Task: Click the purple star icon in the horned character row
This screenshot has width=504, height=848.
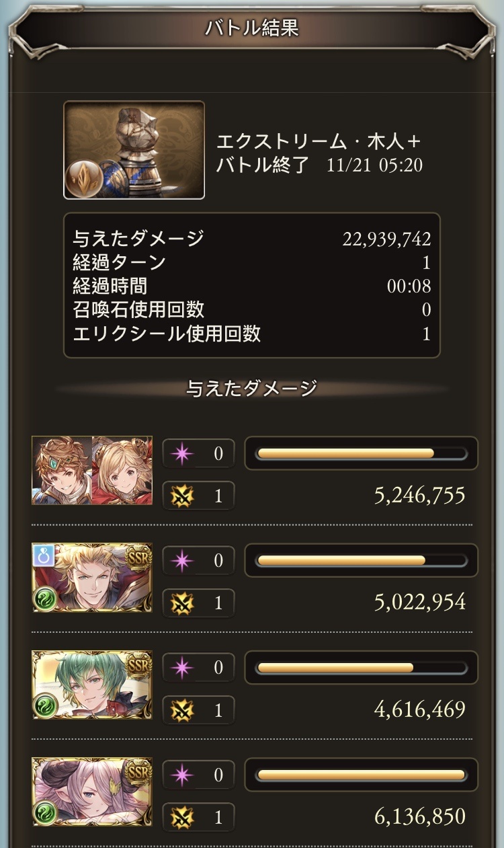Action: pos(180,775)
